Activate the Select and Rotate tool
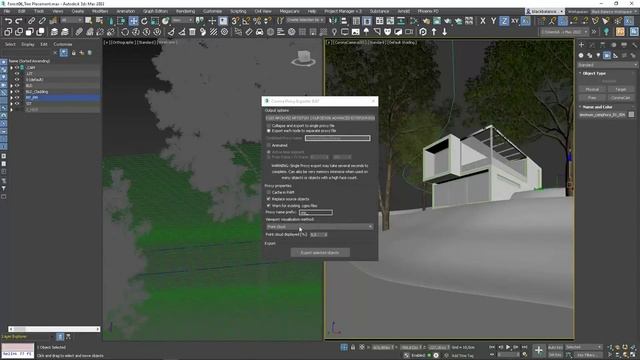Image resolution: width=640 pixels, height=360 pixels. coord(144,20)
